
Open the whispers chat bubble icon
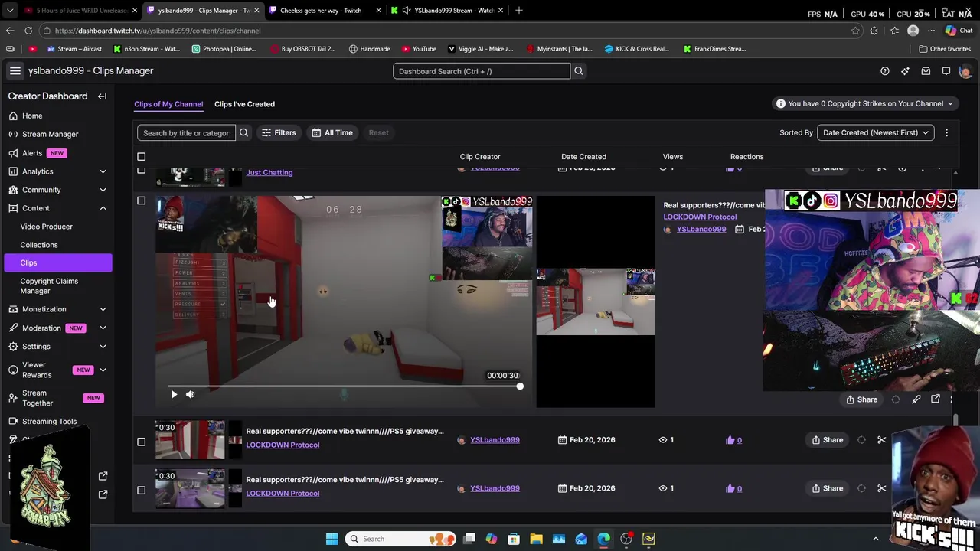[946, 71]
